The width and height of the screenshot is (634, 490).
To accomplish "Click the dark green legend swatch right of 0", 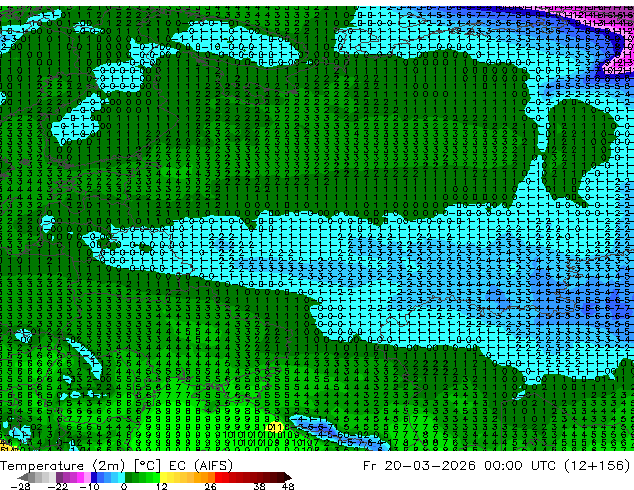I will [x=128, y=477].
